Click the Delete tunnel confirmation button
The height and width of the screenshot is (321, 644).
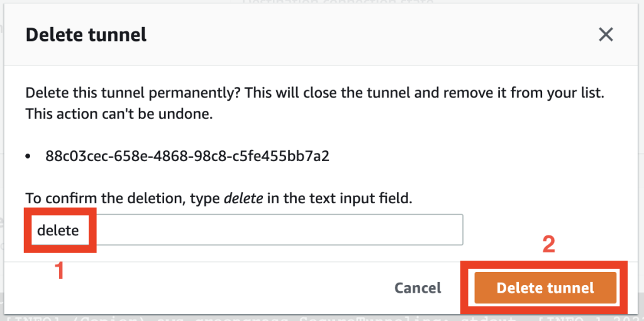click(545, 288)
